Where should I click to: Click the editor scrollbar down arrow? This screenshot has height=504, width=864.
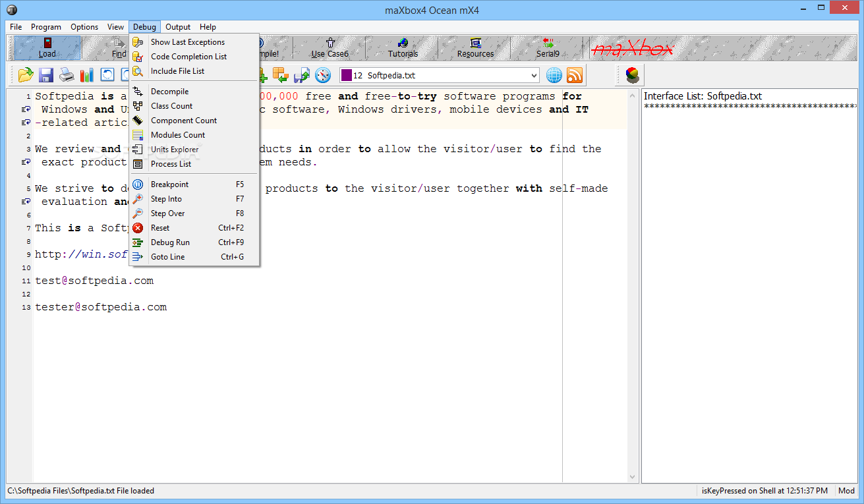633,477
